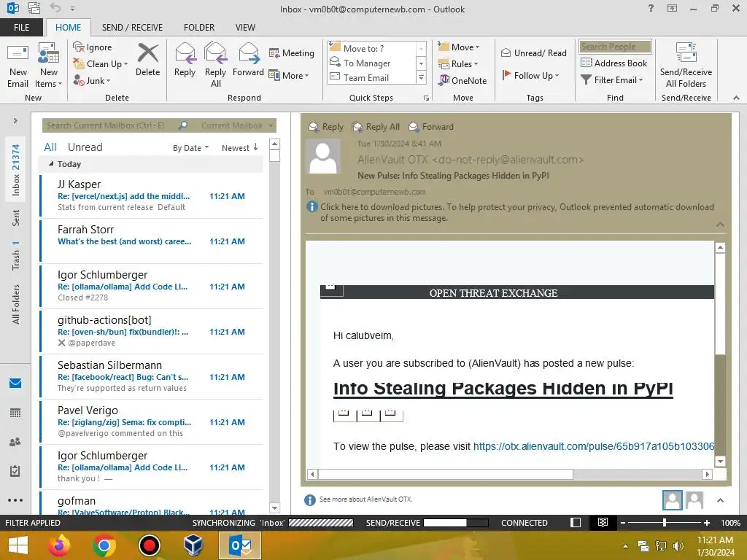Click the zoom in plus button

tap(706, 523)
